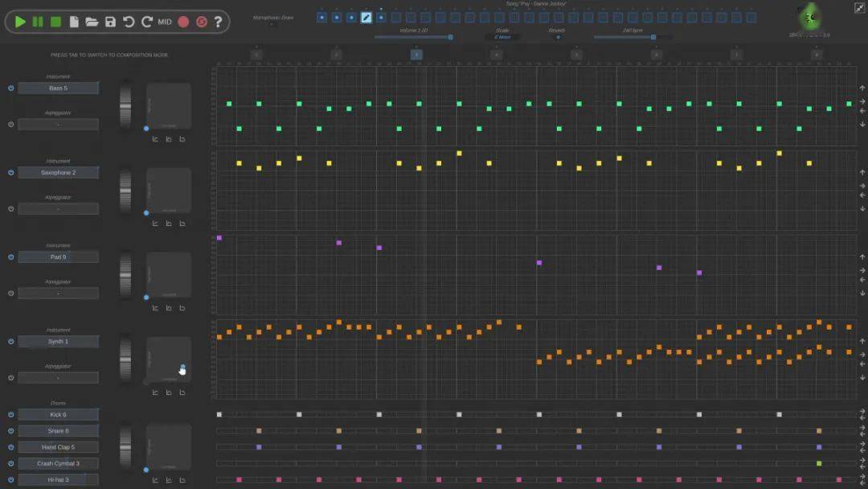Shift Bass 5 track notes up arrow
Viewport: 868px width, 489px height.
click(x=862, y=88)
